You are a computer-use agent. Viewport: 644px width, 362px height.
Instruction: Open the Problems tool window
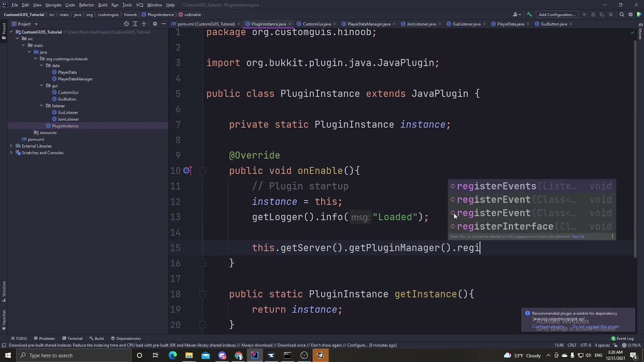point(44,338)
